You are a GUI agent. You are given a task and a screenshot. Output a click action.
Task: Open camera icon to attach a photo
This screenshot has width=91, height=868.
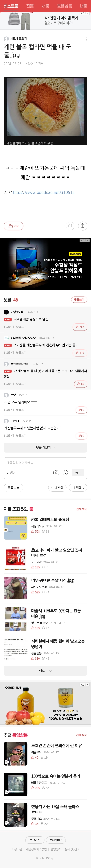click(x=56, y=472)
